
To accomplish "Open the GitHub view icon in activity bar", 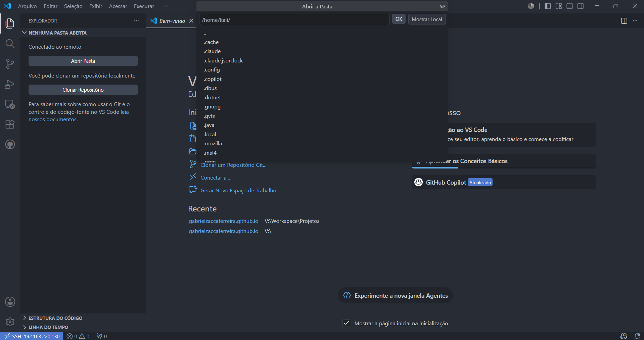I will 10,145.
